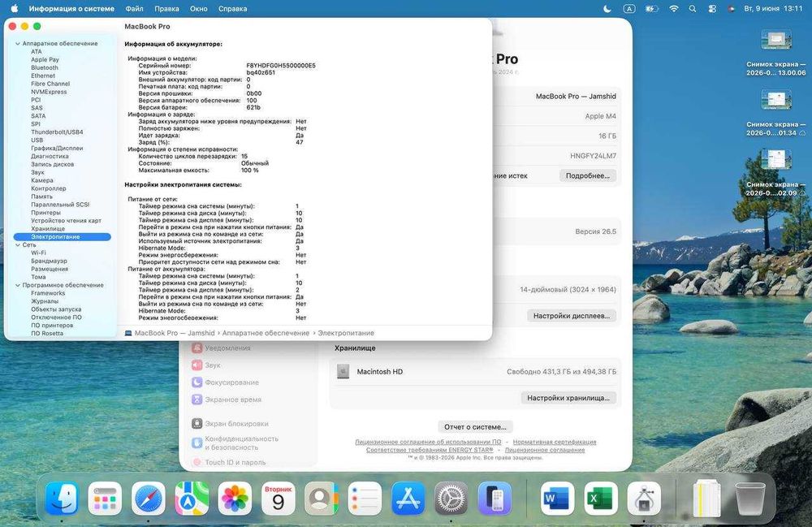Image resolution: width=812 pixels, height=527 pixels.
Task: Open Reminders from the Dock
Action: 365,499
